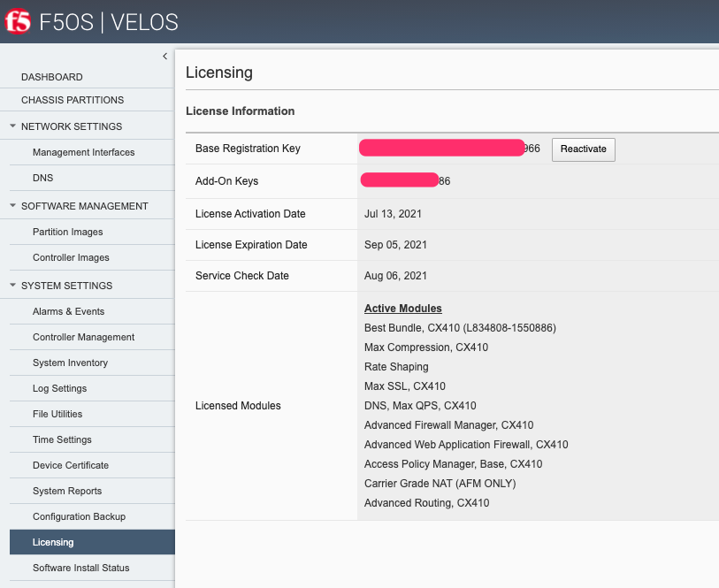Click the Jul 13, 2021 value

pos(393,214)
